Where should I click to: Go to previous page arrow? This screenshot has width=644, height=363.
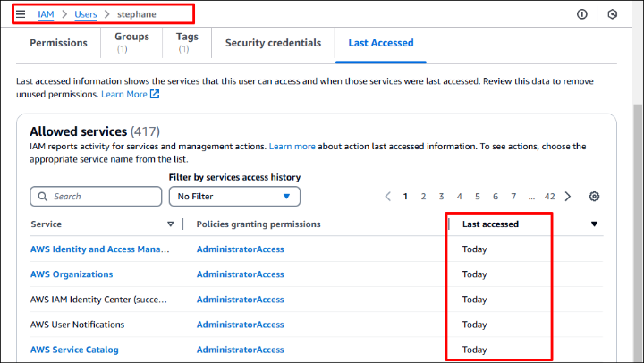point(387,197)
